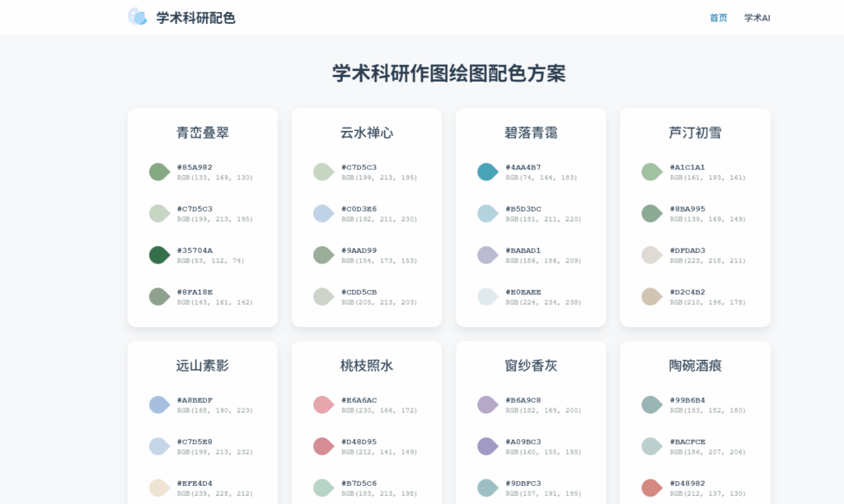Click the RGB(186, 207, 206) value
844x504 pixels.
tap(707, 452)
